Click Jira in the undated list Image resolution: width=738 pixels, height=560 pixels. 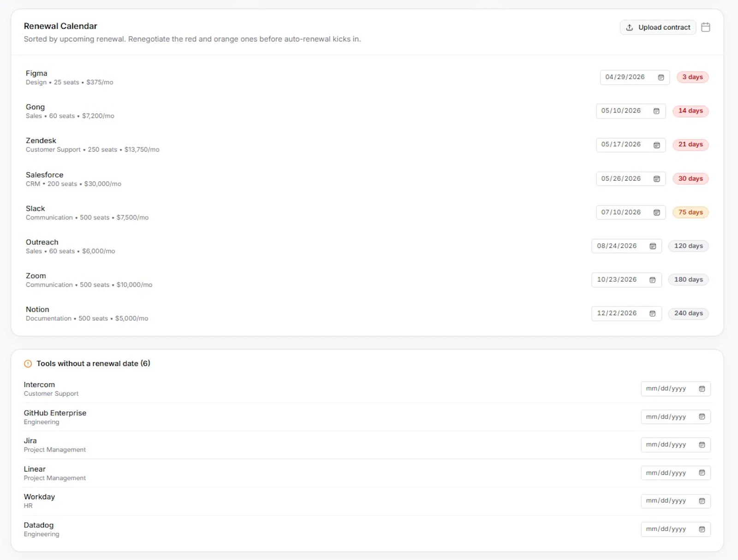[x=30, y=441]
